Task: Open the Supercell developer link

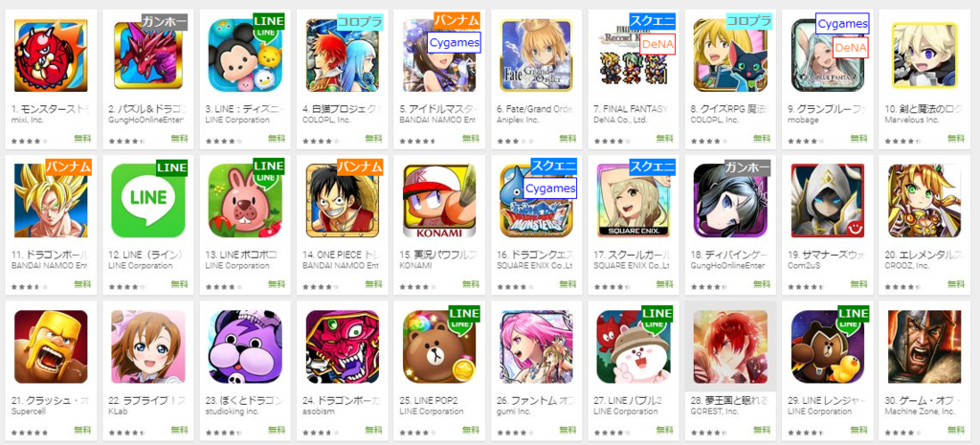Action: click(30, 412)
